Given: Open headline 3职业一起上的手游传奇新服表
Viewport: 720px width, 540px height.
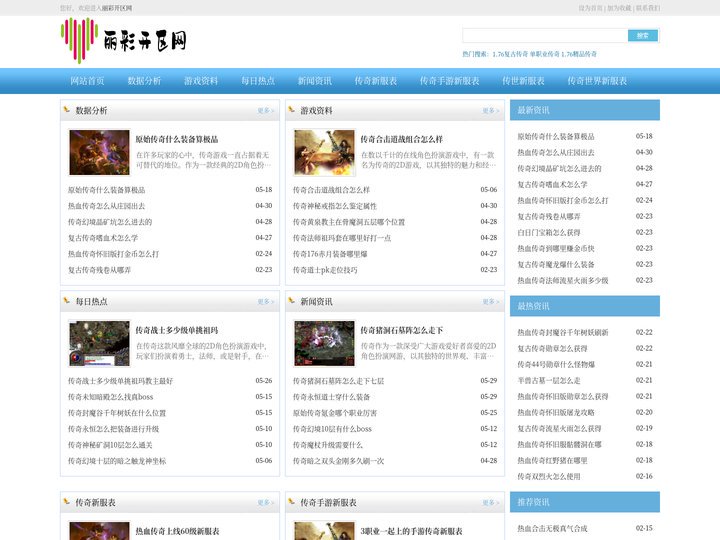Looking at the screenshot, I should coord(411,531).
